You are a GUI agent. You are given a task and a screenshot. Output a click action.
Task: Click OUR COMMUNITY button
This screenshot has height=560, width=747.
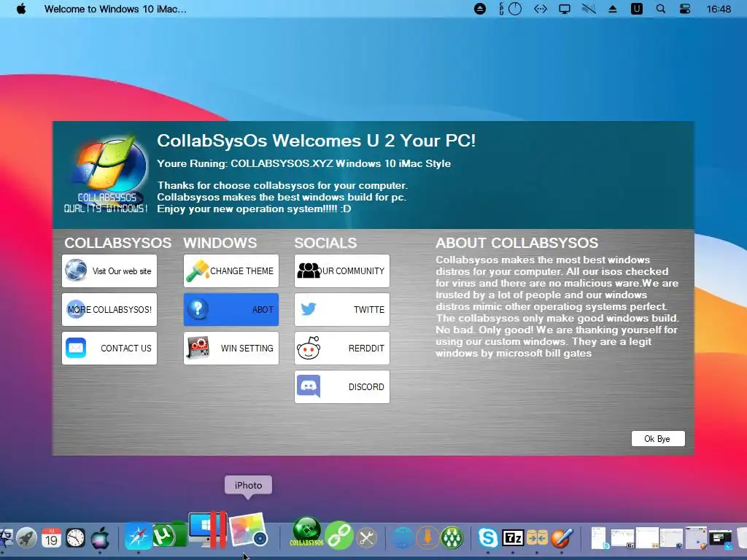[342, 271]
